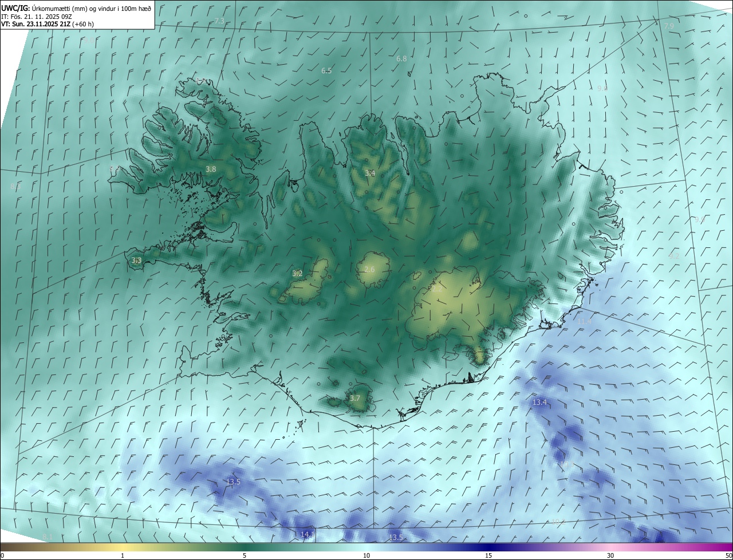The width and height of the screenshot is (733, 560).
Task: Select the 13.4 value label in the blue band
Action: point(539,403)
